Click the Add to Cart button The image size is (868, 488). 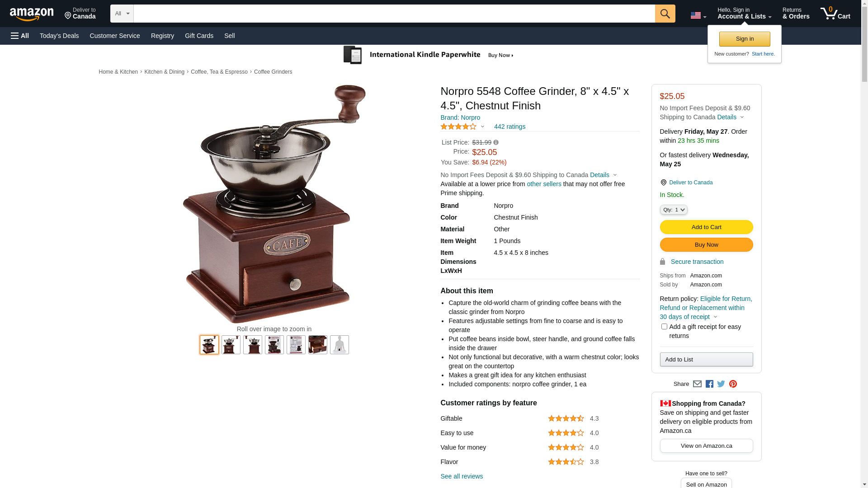point(706,227)
